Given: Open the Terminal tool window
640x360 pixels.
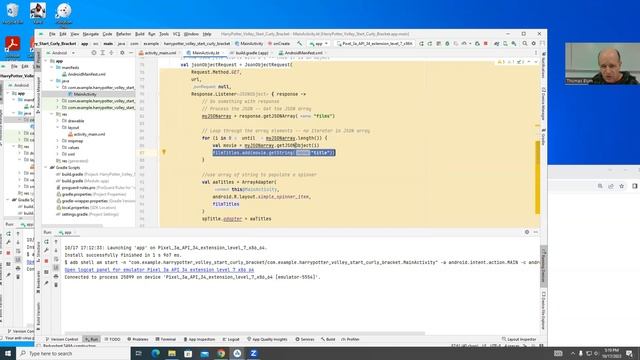Looking at the screenshot, I should pos(165,339).
